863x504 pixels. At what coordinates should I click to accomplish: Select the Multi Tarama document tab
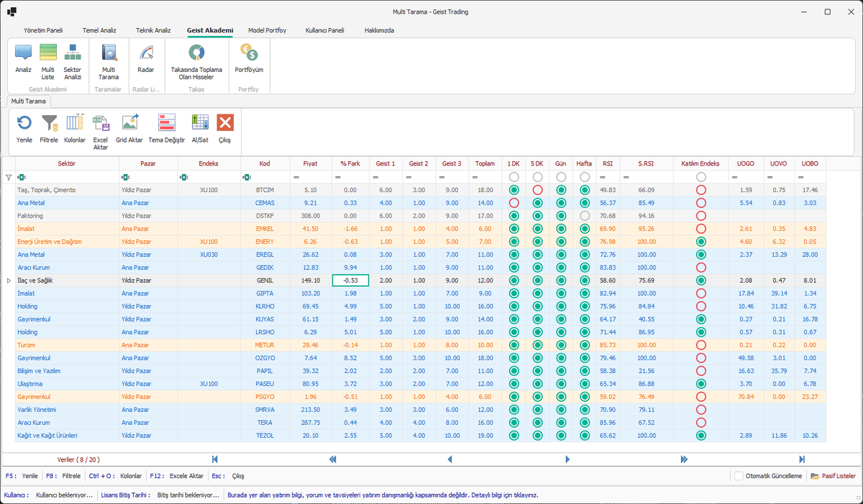[29, 101]
